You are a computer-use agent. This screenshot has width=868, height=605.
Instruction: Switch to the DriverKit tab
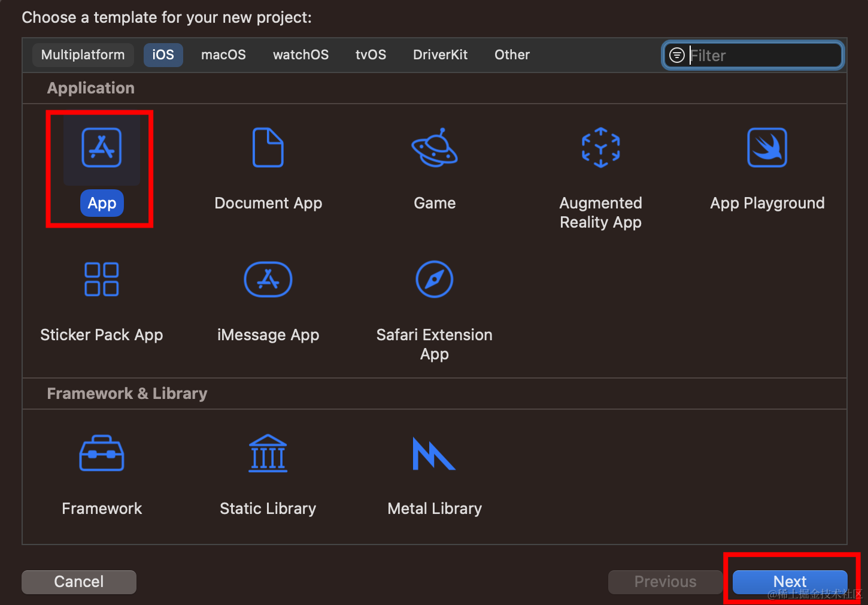pyautogui.click(x=441, y=55)
